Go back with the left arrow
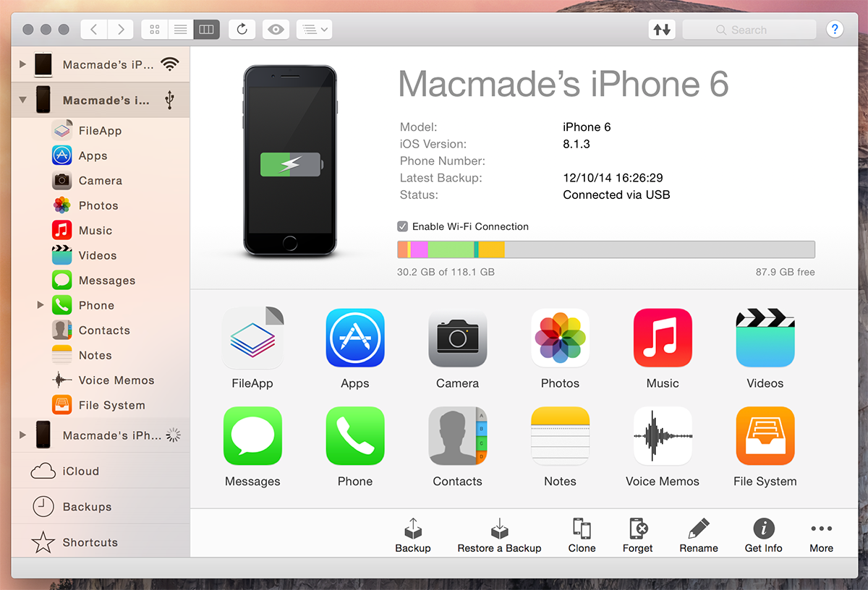Screen dimensions: 868x590 point(94,30)
